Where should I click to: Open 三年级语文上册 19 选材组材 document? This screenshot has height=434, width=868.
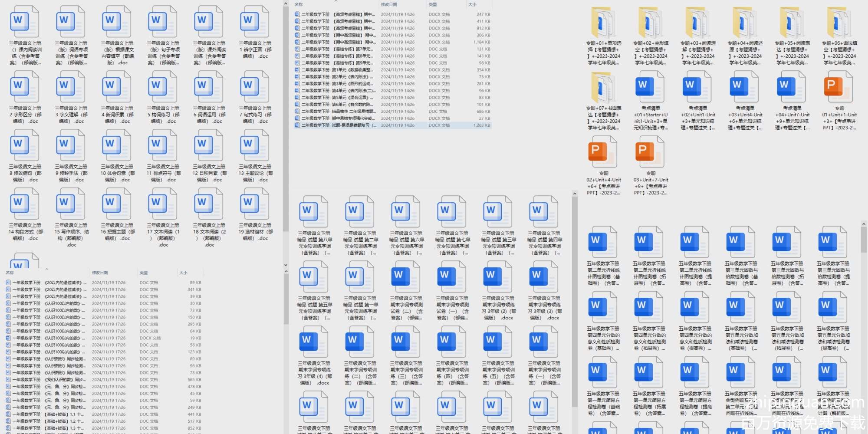tap(255, 205)
